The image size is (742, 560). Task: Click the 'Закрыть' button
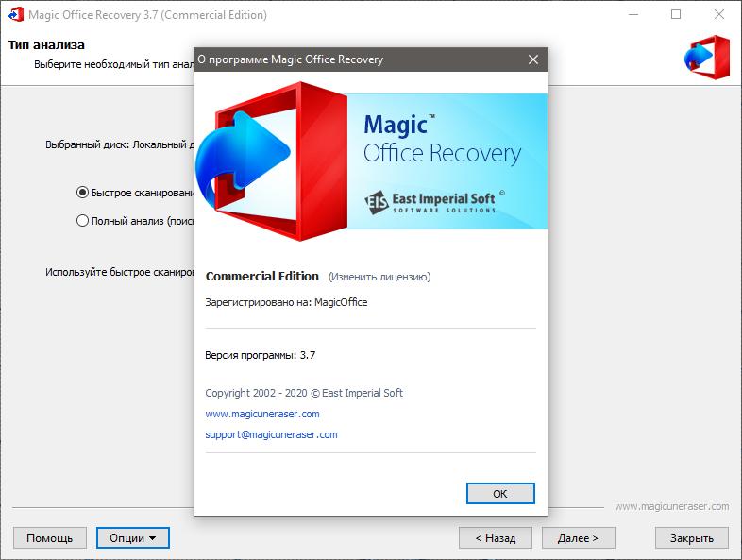click(x=691, y=538)
